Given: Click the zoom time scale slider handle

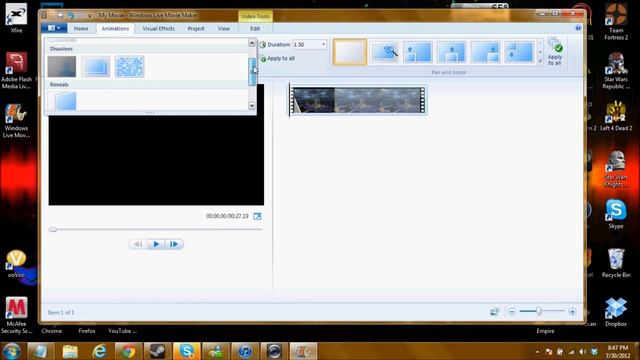Looking at the screenshot, I should pos(539,311).
